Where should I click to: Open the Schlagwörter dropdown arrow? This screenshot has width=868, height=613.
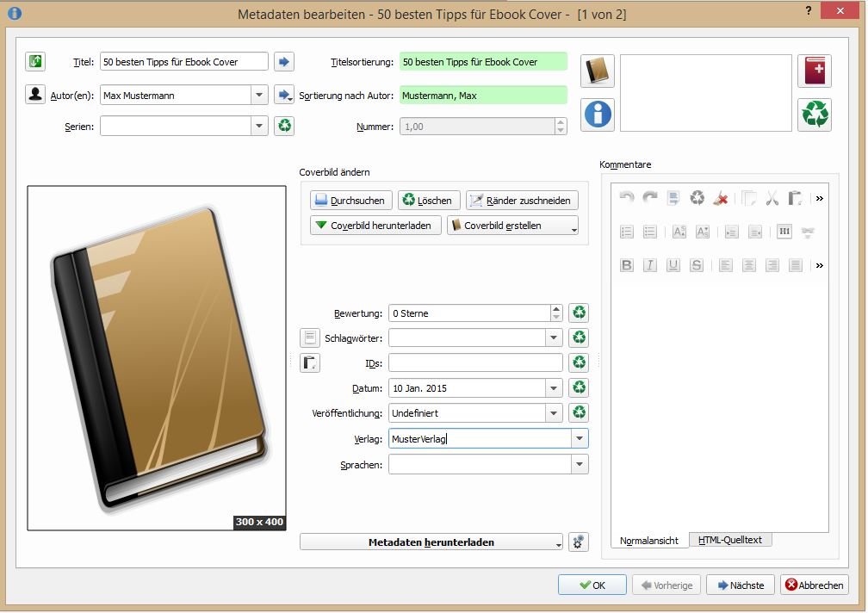554,337
